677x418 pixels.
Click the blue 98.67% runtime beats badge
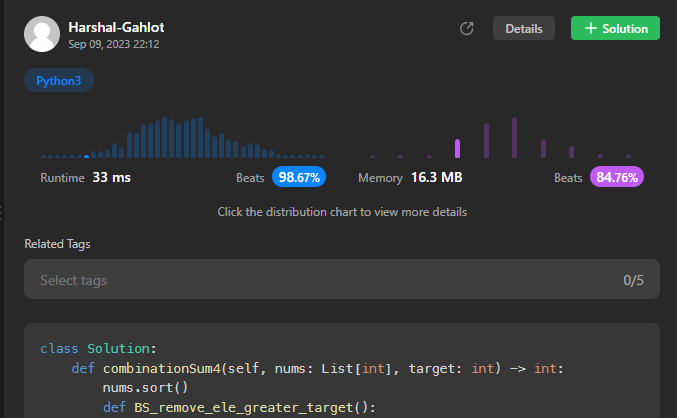click(297, 177)
